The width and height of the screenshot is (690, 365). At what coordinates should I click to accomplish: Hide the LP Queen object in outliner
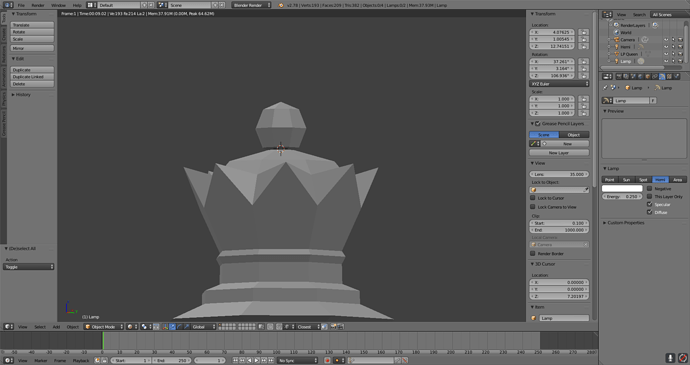pos(666,54)
